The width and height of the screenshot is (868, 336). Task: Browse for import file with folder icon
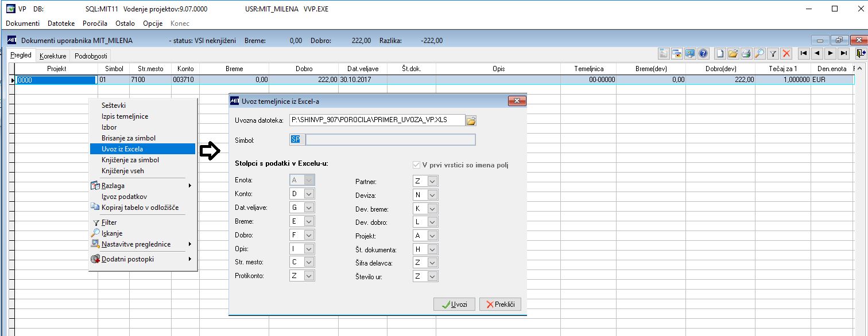[x=471, y=120]
